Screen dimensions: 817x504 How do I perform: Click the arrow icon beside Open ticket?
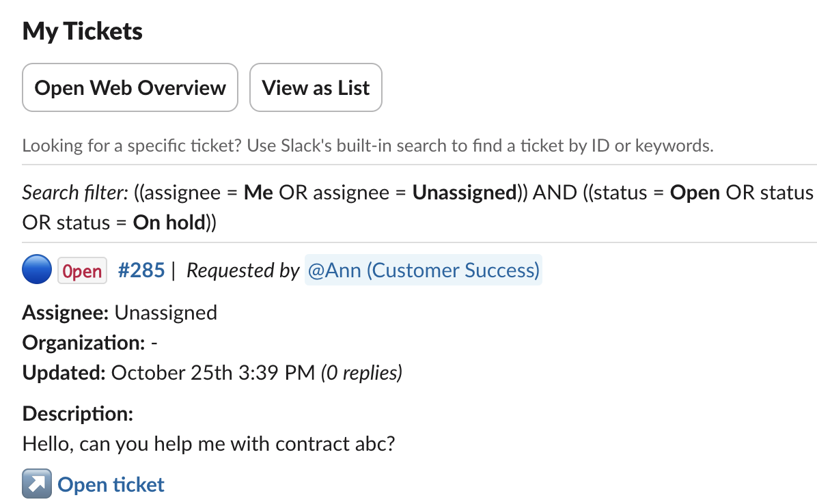[37, 485]
